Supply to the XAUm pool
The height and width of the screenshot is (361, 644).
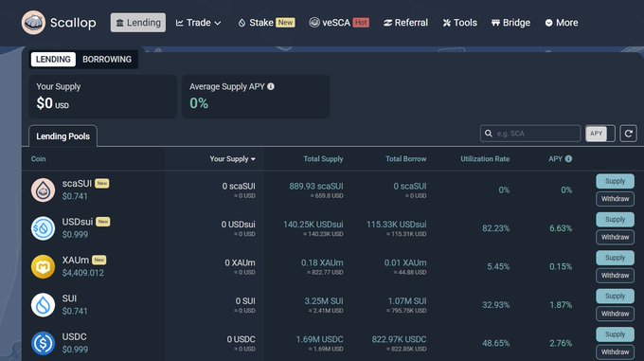pos(615,258)
